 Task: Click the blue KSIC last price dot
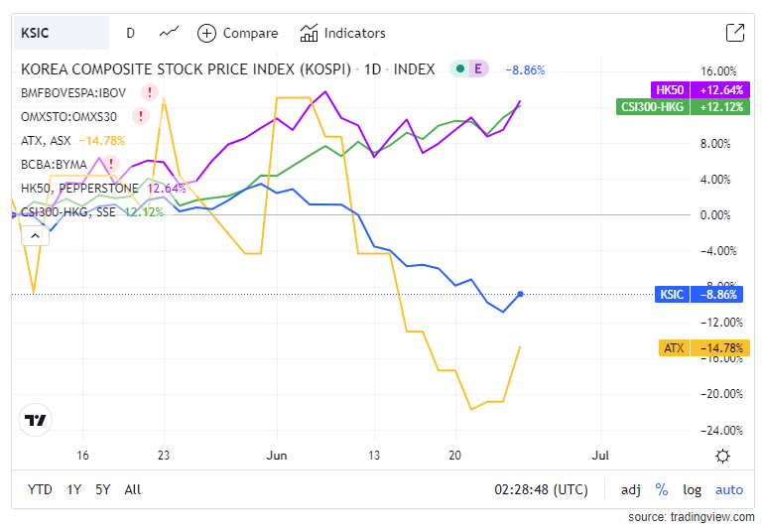pyautogui.click(x=521, y=294)
